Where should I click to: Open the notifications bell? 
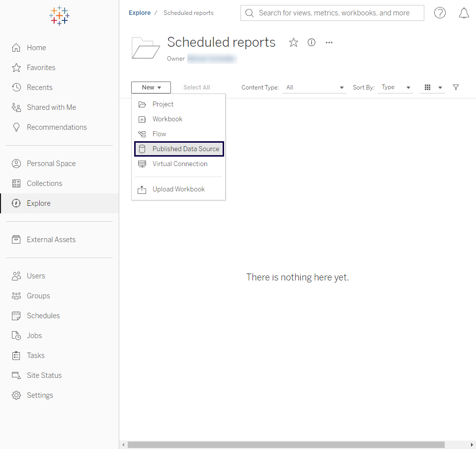tap(464, 13)
